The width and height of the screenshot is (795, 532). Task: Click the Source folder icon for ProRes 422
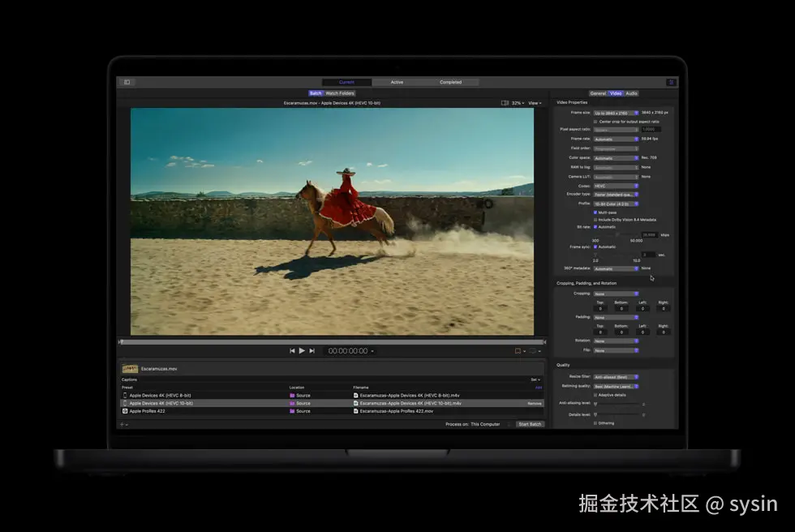tap(292, 411)
